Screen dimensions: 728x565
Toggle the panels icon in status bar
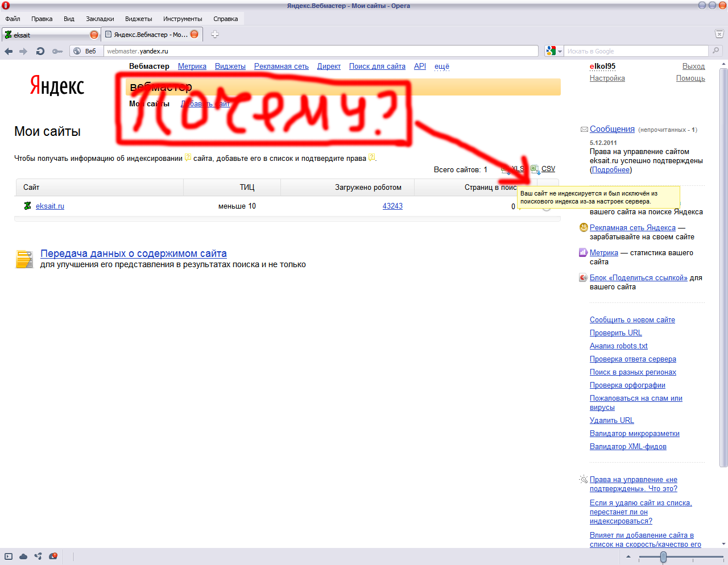(x=9, y=556)
